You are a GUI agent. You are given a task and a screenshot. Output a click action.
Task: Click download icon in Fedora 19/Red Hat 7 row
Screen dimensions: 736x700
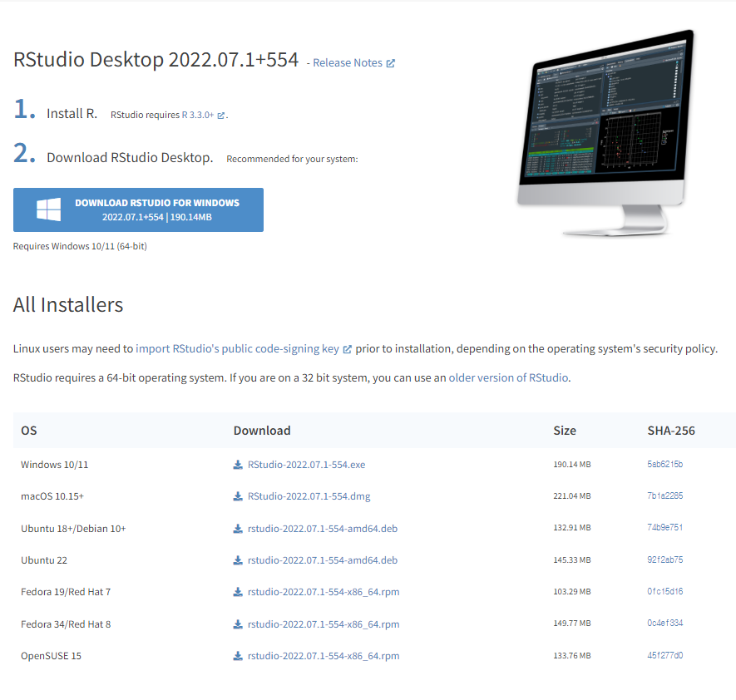pyautogui.click(x=238, y=592)
